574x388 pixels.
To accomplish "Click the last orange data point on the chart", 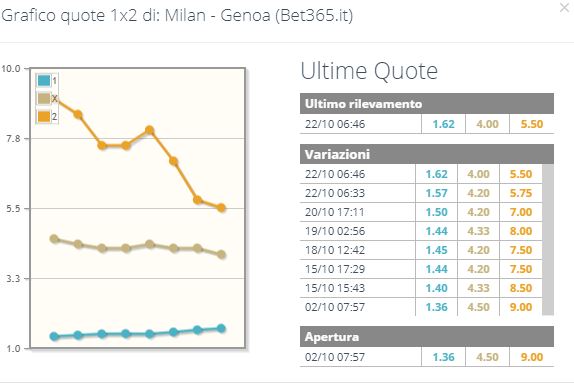I will [221, 208].
